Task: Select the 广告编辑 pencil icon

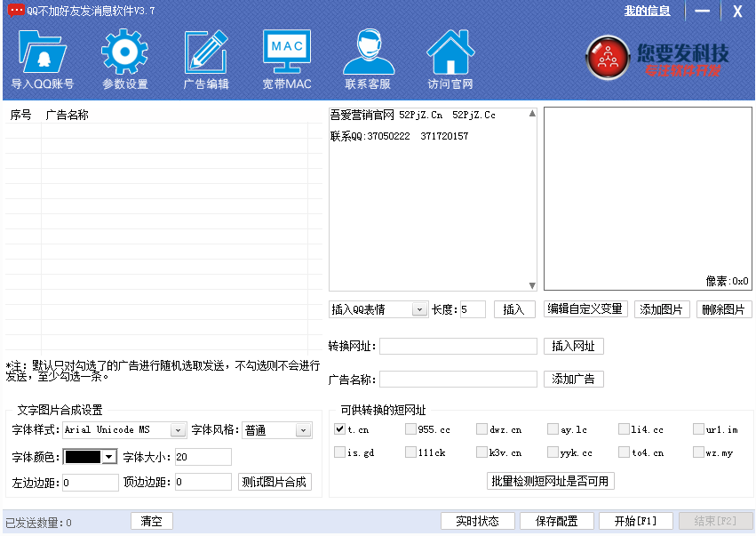Action: (x=206, y=53)
